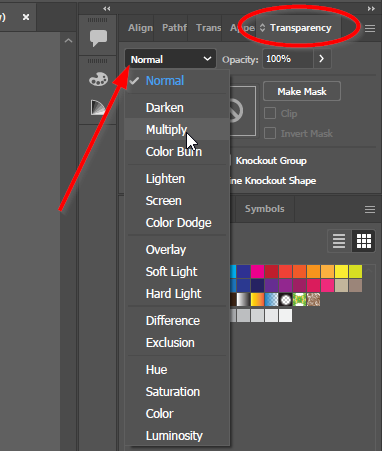Viewport: 382px width, 451px height.
Task: Switch to the Align tab
Action: point(140,28)
